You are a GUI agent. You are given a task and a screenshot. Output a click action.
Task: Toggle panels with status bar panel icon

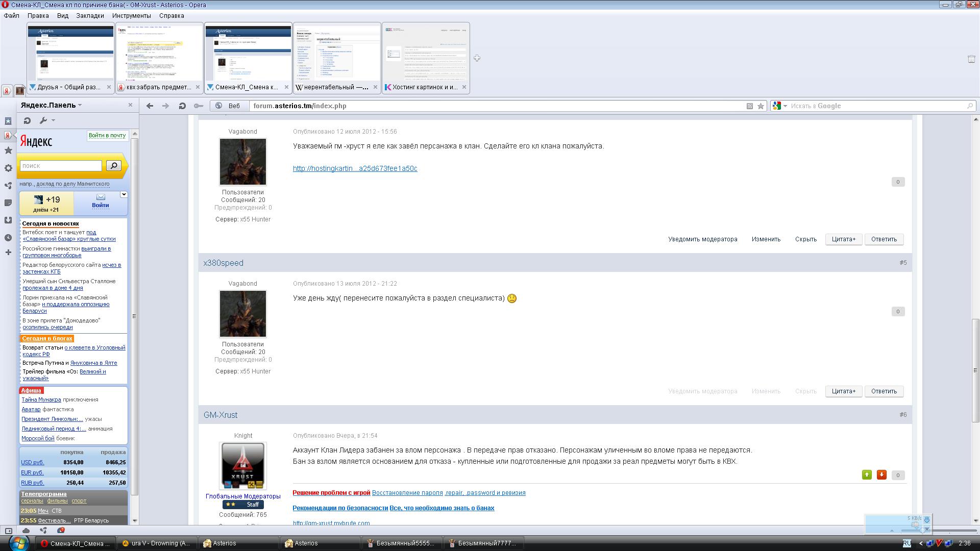(9, 531)
